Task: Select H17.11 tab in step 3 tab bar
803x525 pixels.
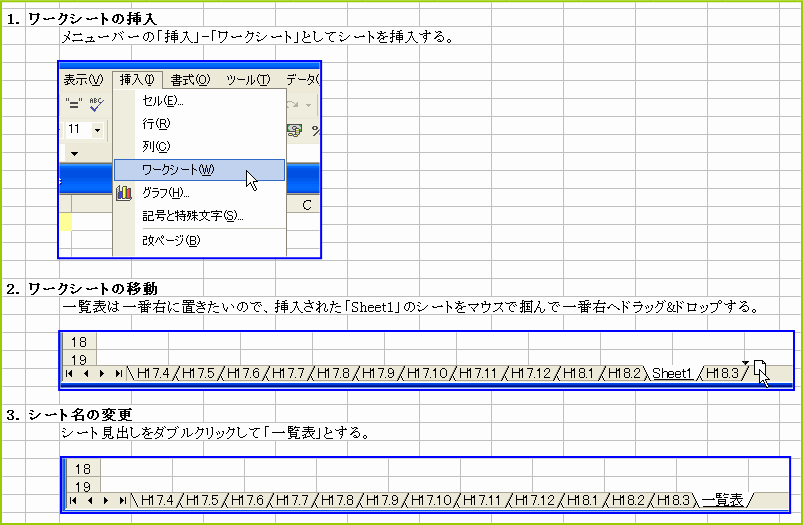Action: pyautogui.click(x=483, y=499)
